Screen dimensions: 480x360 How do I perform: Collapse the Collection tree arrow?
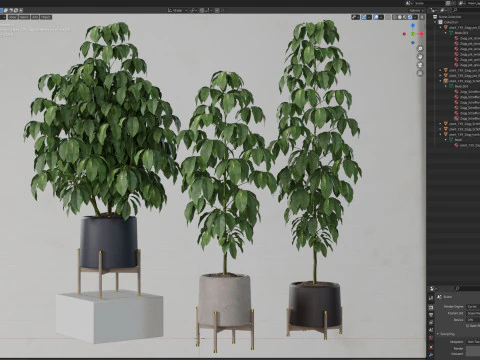coord(435,22)
